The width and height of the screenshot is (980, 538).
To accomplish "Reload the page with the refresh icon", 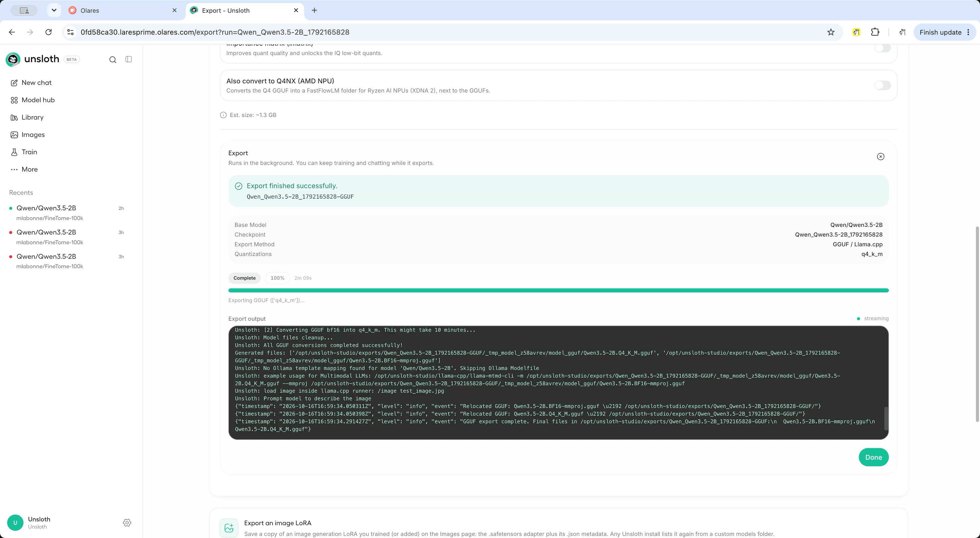I will 48,32.
